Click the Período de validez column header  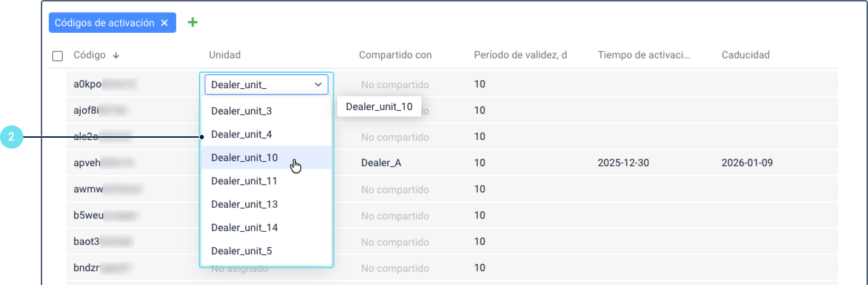tap(521, 55)
